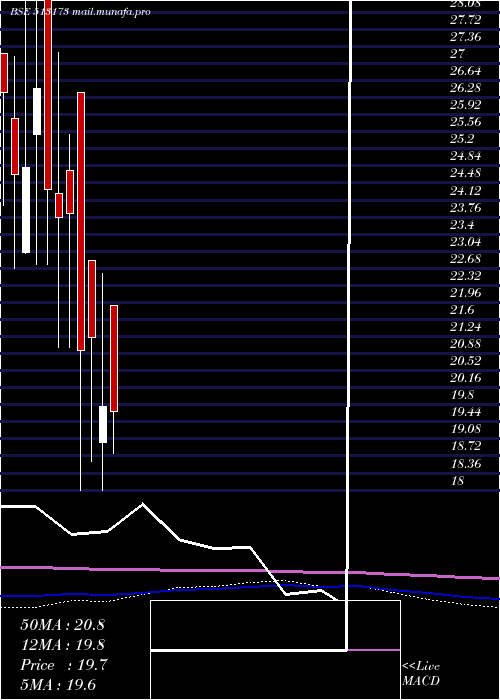Click the small white candlestick near 19.08
The image size is (500, 700).
point(103,424)
